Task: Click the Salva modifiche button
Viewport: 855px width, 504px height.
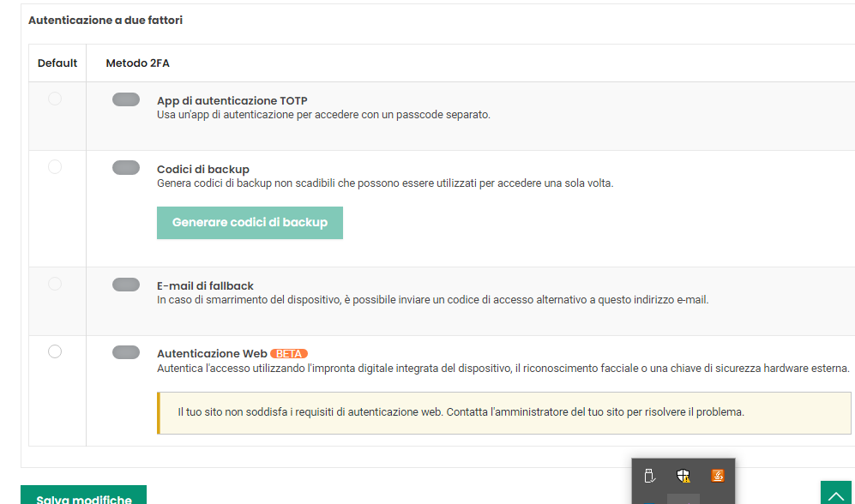Action: click(83, 495)
